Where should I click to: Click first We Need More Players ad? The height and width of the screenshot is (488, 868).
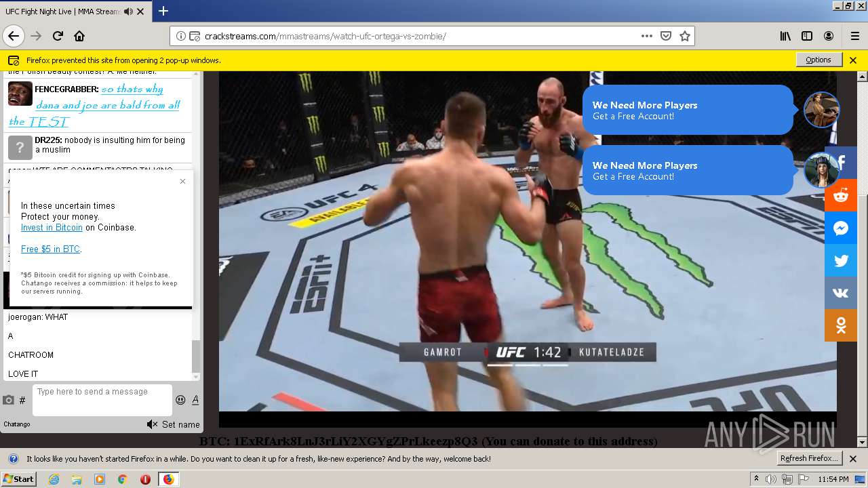(x=688, y=110)
